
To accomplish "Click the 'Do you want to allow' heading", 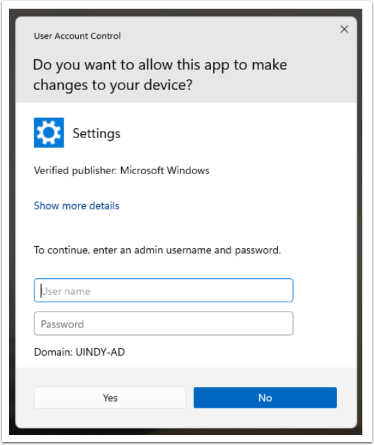I will (160, 75).
